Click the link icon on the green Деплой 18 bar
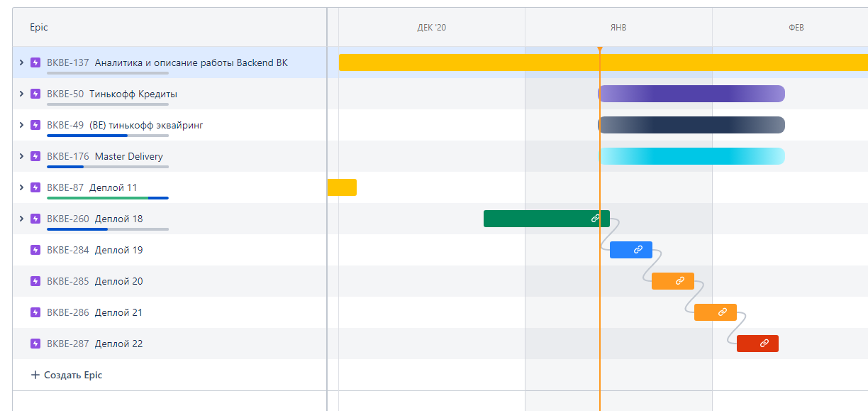 tap(596, 219)
